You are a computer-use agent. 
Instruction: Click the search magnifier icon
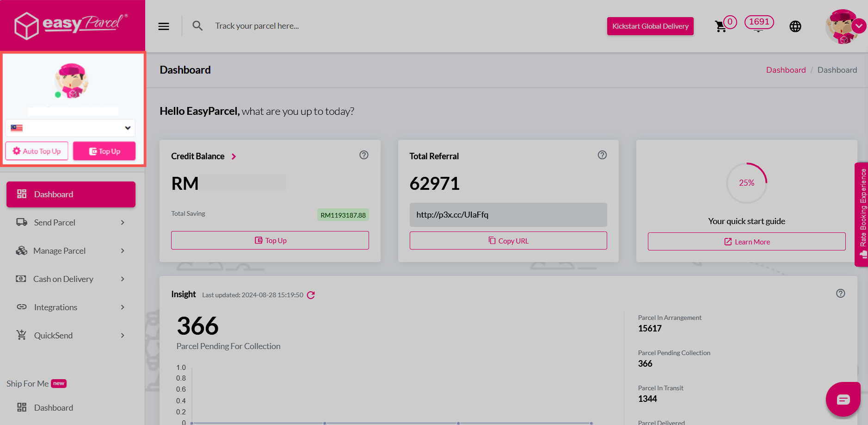point(197,26)
